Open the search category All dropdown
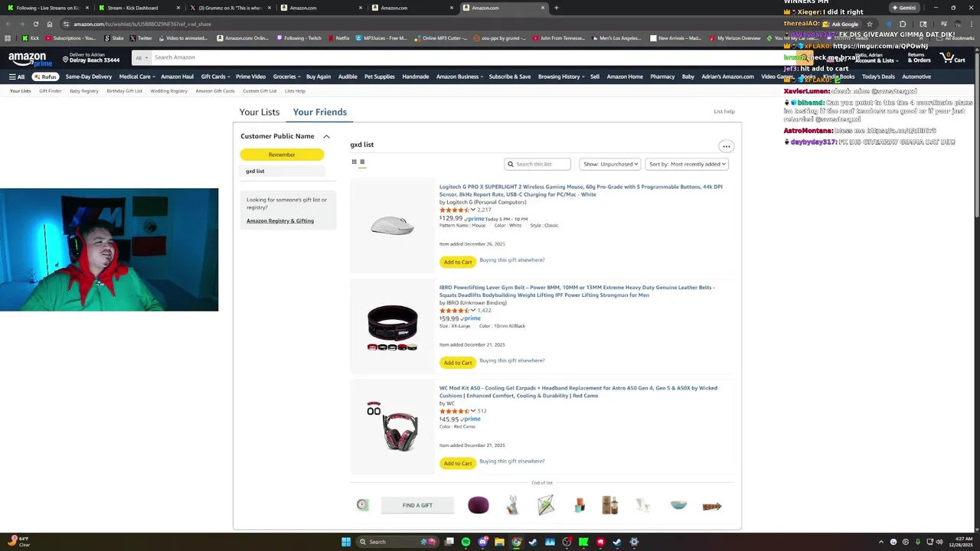The width and height of the screenshot is (980, 551). pos(141,57)
